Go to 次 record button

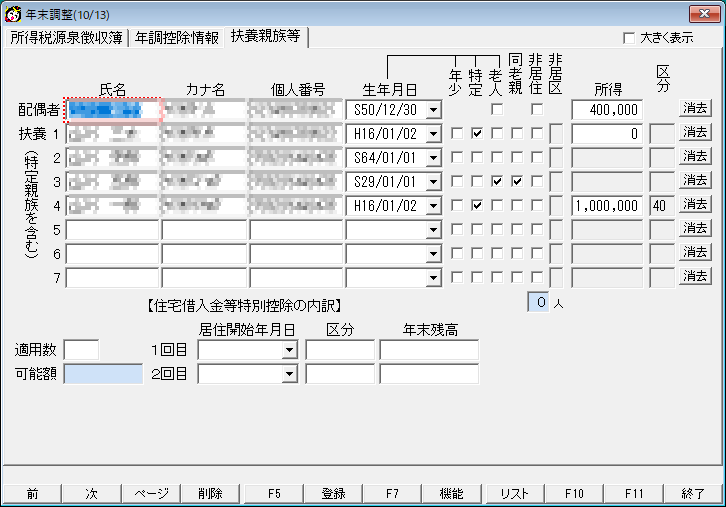point(91,493)
